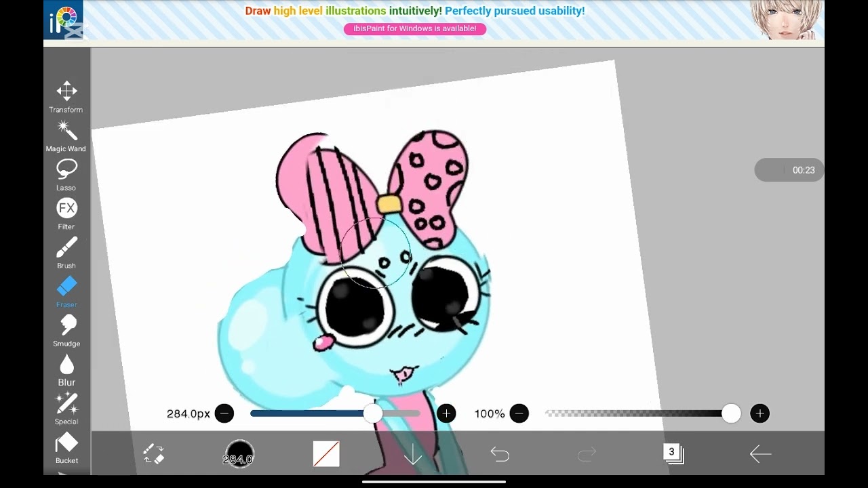Select the Magic Wand tool
Image resolution: width=868 pixels, height=488 pixels.
pos(66,136)
